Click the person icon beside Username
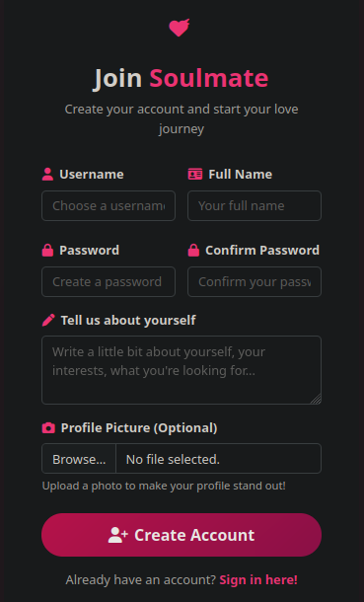The image size is (364, 602). coord(47,175)
